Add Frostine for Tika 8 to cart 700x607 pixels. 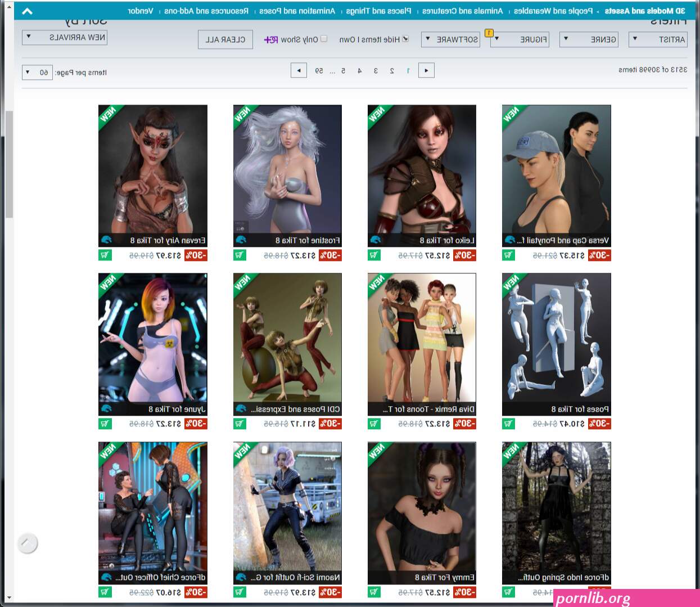tap(240, 255)
